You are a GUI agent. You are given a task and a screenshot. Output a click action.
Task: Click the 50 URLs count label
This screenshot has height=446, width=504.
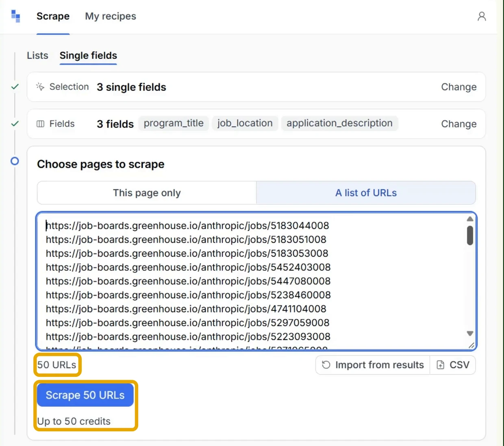click(x=57, y=365)
